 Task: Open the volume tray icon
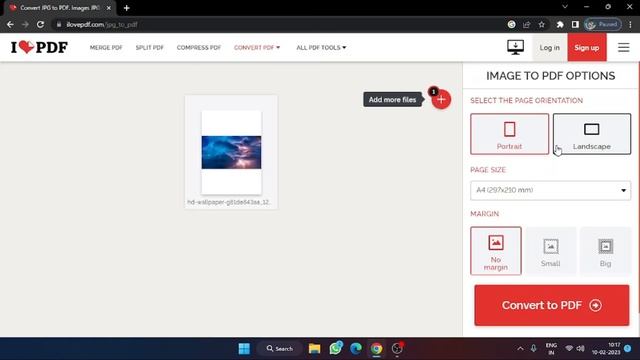580,349
